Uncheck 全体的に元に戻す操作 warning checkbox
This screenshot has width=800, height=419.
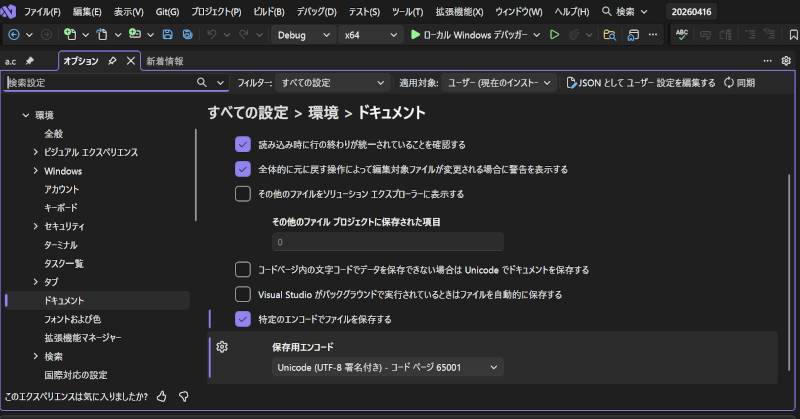(x=243, y=169)
